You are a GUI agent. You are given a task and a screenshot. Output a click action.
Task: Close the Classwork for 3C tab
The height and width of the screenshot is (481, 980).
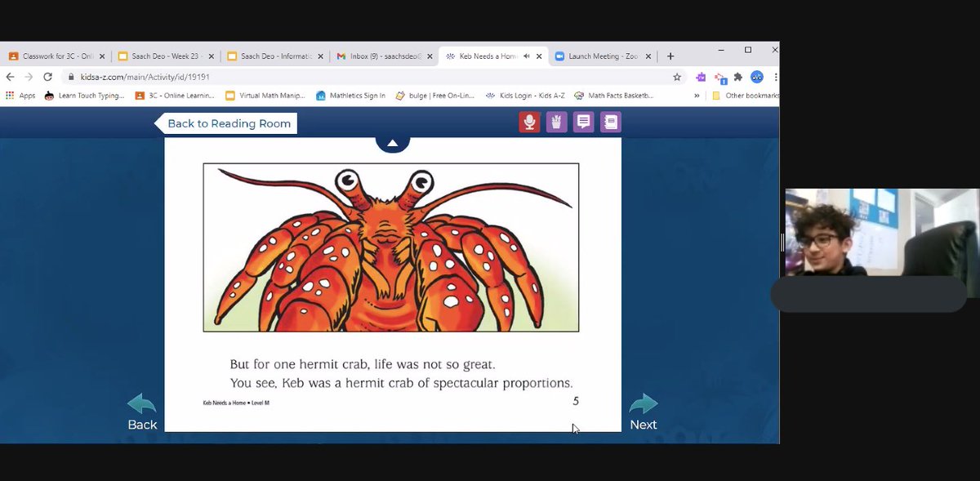pyautogui.click(x=101, y=56)
